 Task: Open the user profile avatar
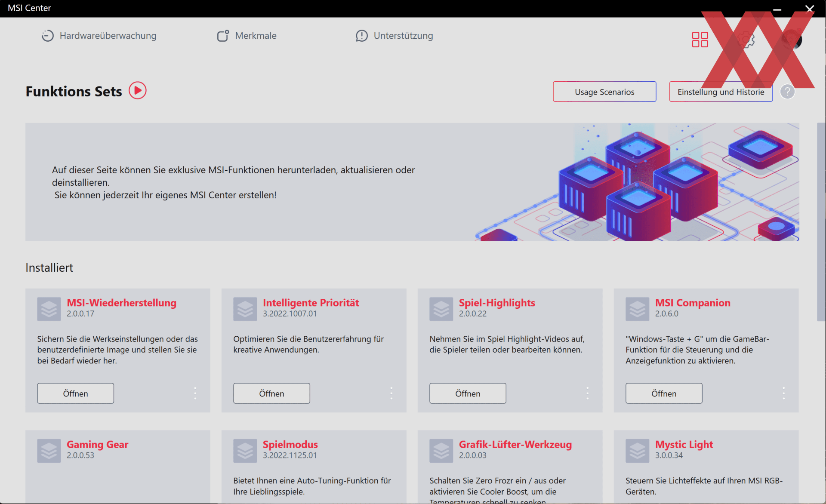[x=792, y=40]
